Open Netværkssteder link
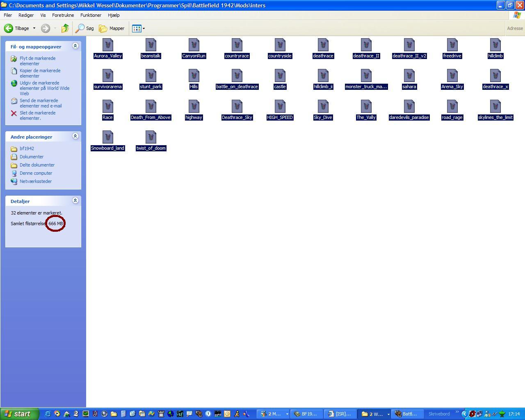 click(35, 181)
